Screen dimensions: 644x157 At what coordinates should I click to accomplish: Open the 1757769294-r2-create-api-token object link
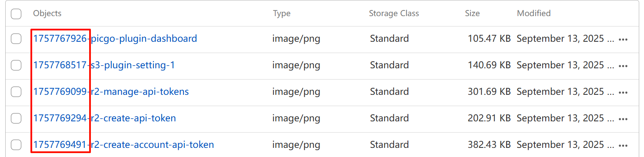click(x=105, y=118)
